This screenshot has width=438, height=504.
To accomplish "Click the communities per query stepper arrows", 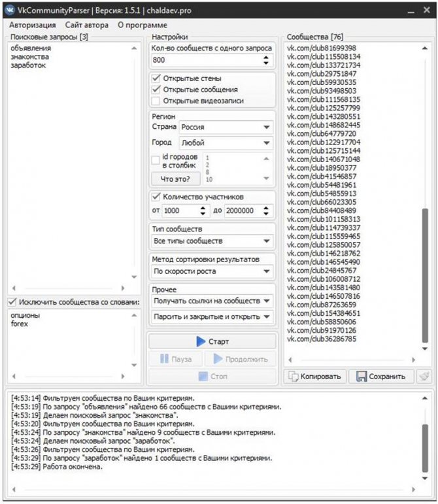I will point(266,60).
